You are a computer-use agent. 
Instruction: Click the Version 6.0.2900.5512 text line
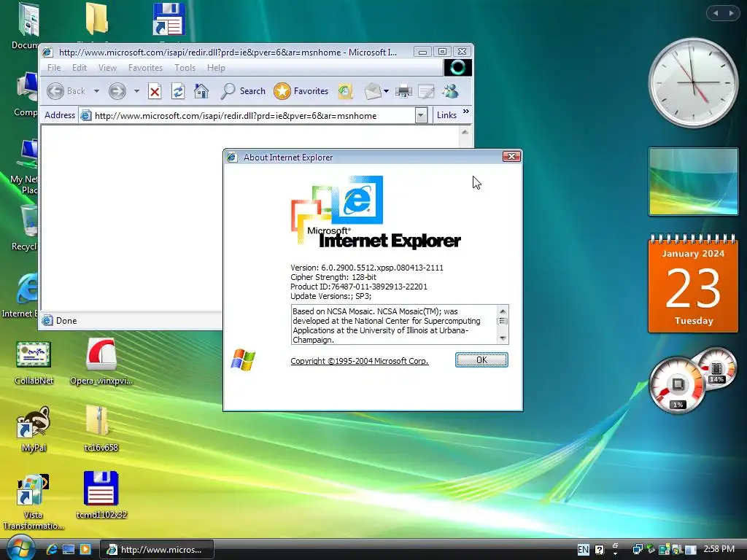point(367,268)
